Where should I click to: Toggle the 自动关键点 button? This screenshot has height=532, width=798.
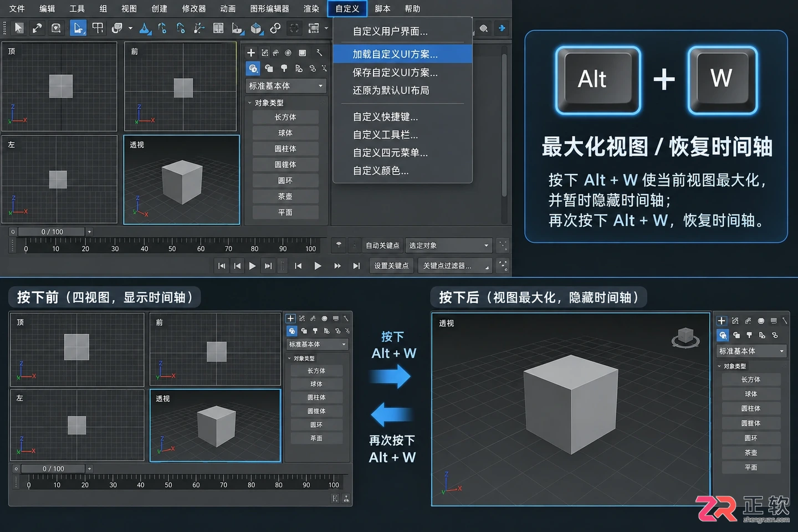coord(382,245)
